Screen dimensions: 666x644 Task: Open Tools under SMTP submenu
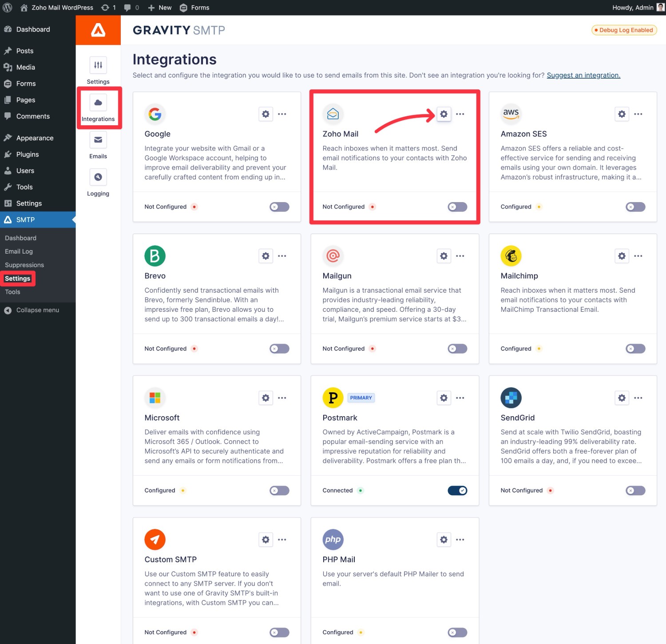click(12, 292)
